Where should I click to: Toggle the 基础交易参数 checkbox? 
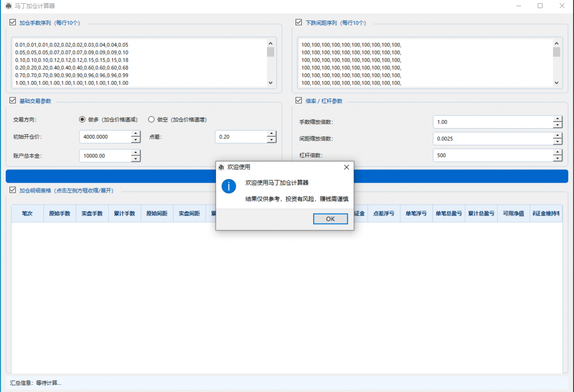point(13,101)
